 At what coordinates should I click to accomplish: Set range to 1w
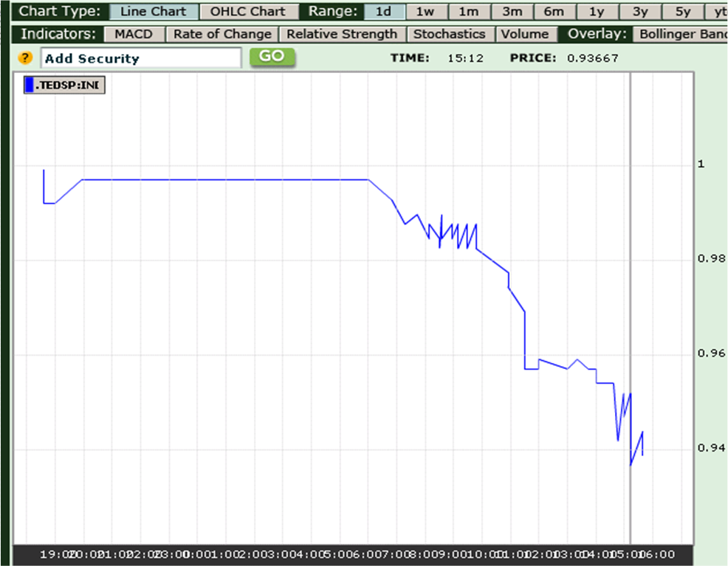[x=425, y=11]
